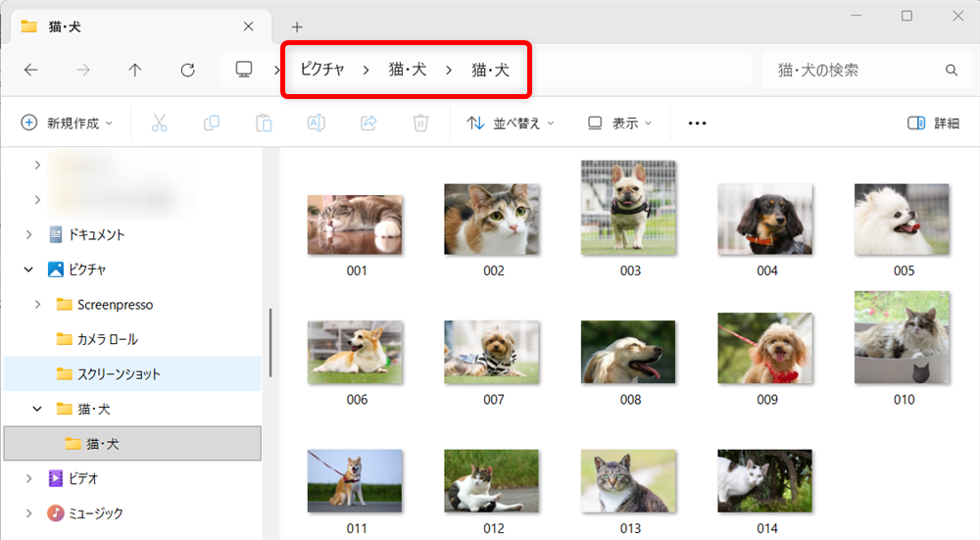Screen dimensions: 980x540
Task: Navigate up one folder level
Action: (x=135, y=70)
